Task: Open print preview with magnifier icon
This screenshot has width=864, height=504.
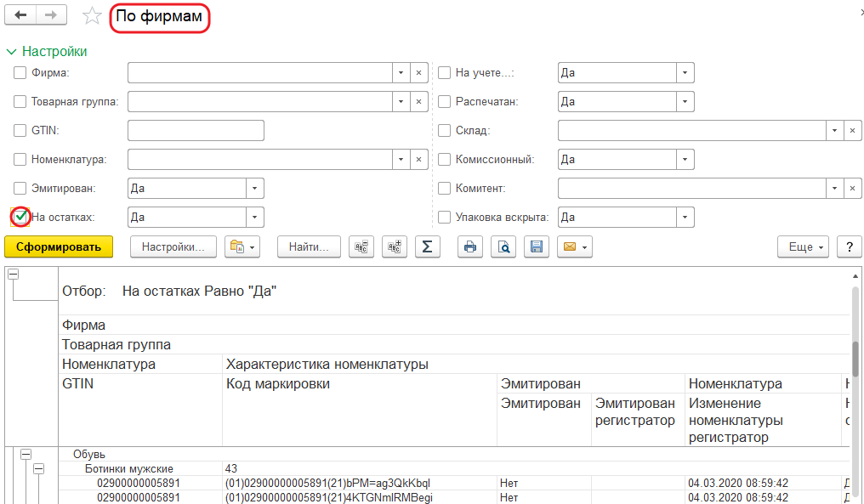Action: pos(503,247)
